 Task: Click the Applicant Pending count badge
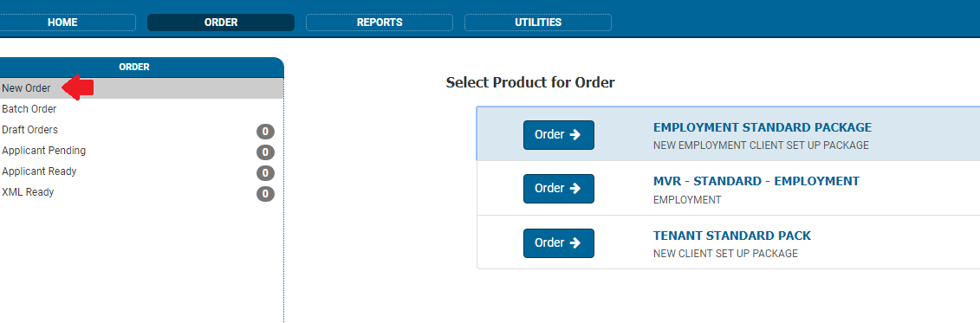(x=266, y=152)
